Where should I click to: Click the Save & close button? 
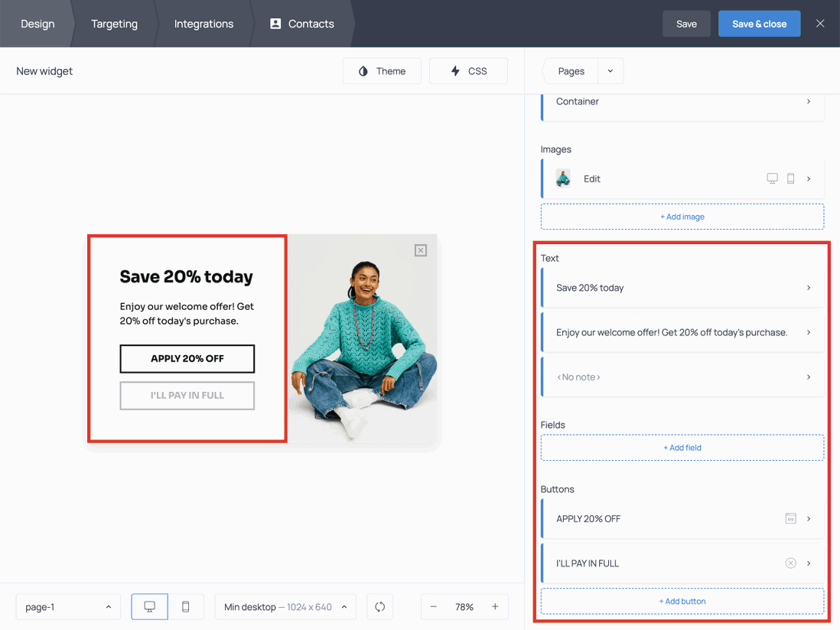(758, 24)
